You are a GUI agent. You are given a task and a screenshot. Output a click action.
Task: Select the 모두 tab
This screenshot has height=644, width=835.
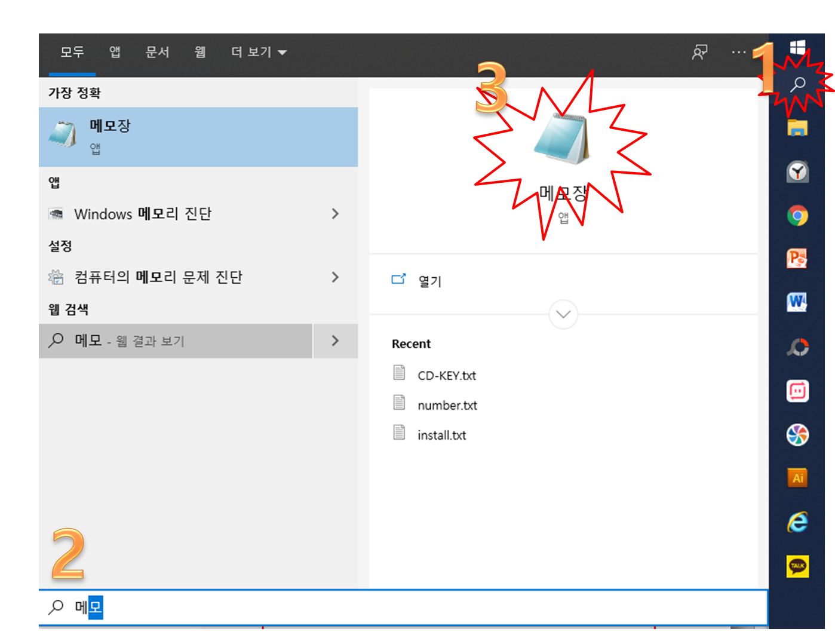(x=72, y=52)
